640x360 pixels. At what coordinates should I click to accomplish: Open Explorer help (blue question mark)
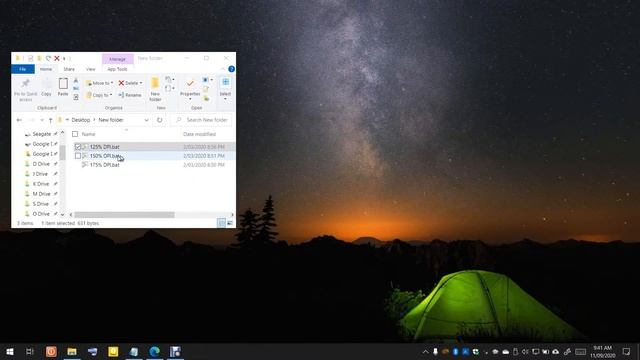click(231, 69)
